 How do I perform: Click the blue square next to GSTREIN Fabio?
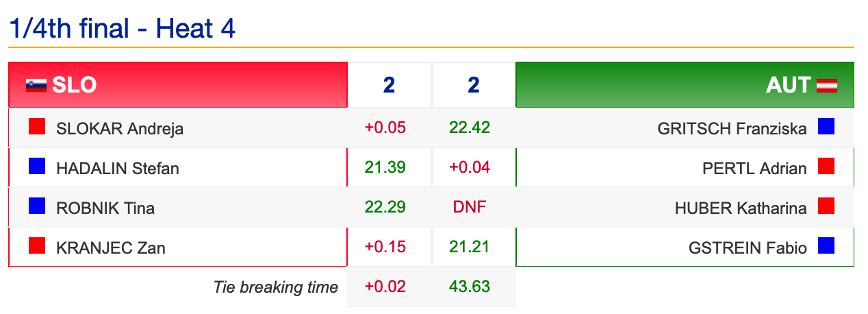pos(826,245)
